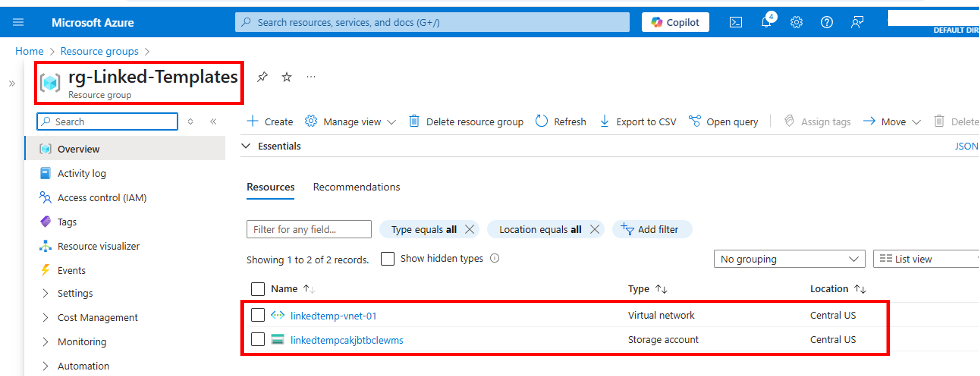Viewport: 980px width, 376px height.
Task: Enable Show hidden types
Action: [x=387, y=259]
